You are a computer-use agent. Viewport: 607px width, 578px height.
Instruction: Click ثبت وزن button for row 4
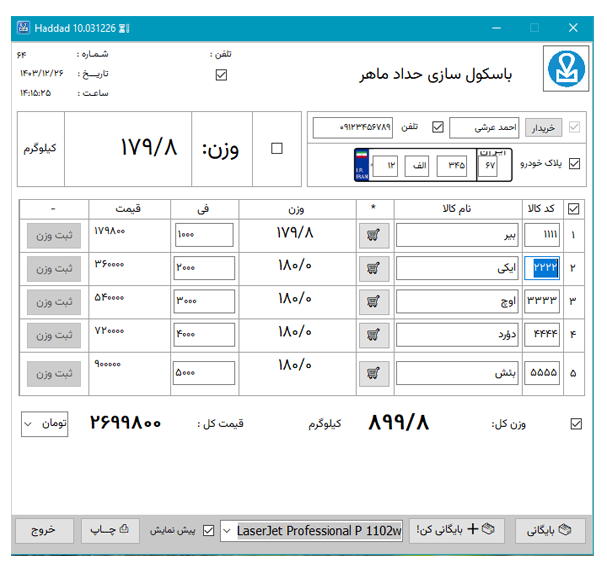[x=54, y=336]
